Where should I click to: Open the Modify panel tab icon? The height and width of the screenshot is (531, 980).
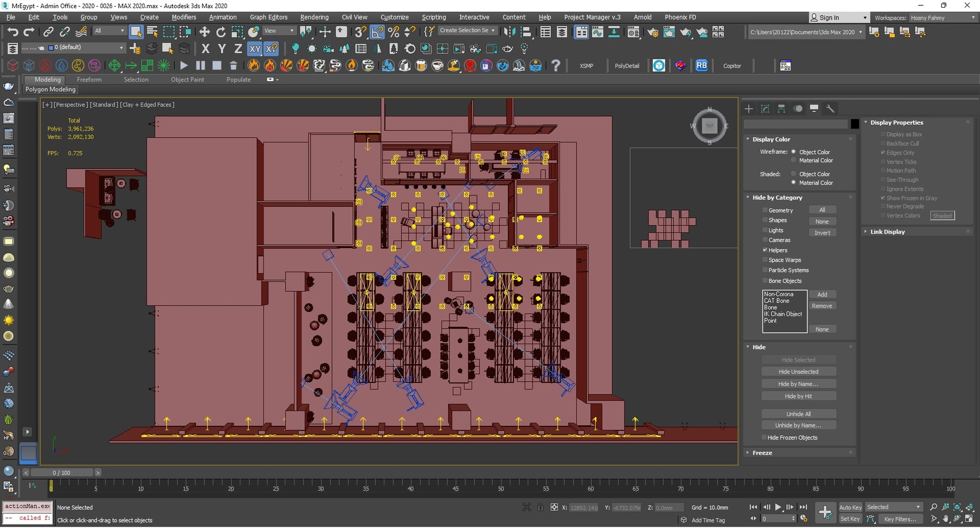[765, 108]
